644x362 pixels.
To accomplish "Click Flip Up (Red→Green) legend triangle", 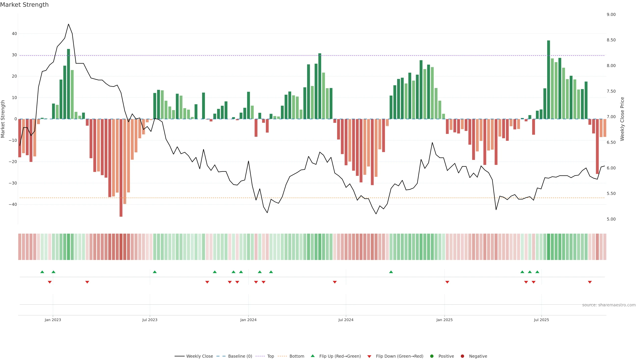I will point(312,356).
